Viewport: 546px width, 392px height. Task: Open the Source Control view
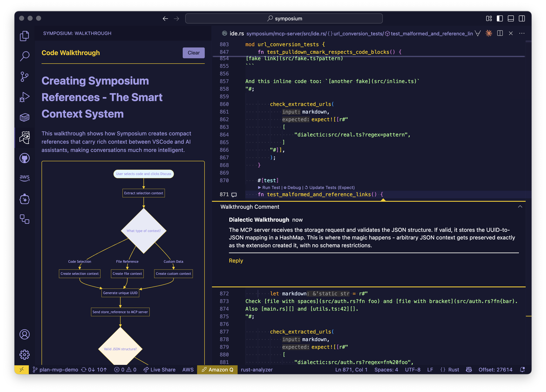(x=24, y=77)
